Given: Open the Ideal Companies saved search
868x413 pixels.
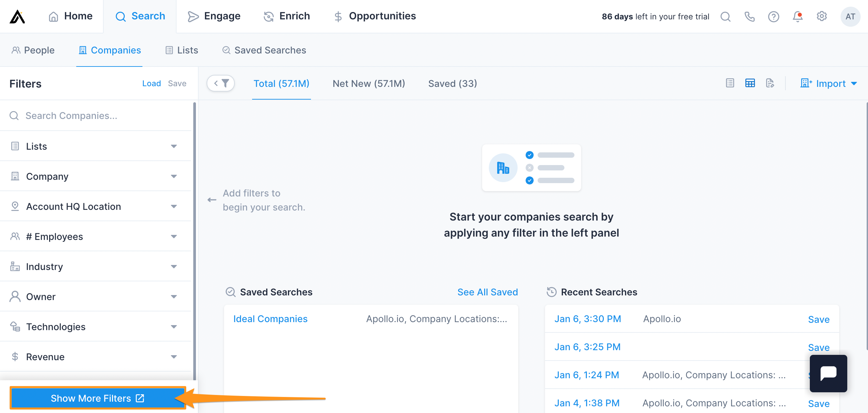Looking at the screenshot, I should point(270,319).
